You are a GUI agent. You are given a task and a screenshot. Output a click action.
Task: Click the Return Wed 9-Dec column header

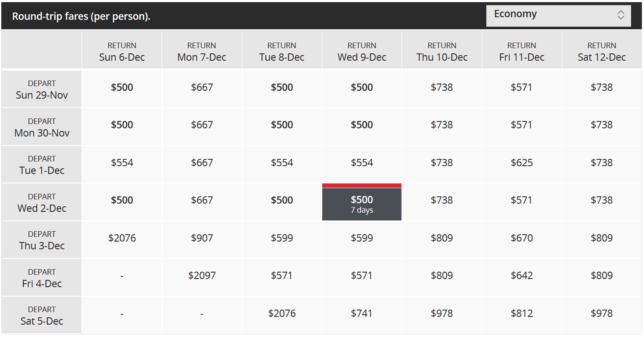(x=362, y=50)
